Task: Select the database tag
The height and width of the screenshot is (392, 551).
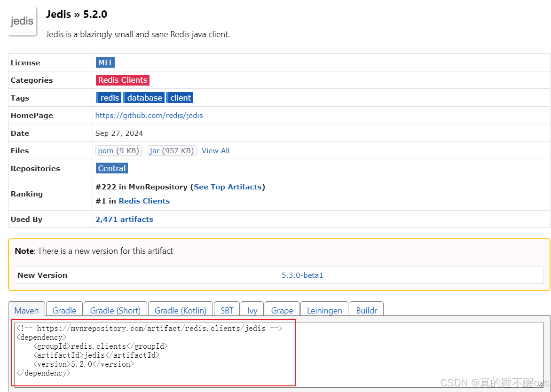Action: (x=144, y=98)
